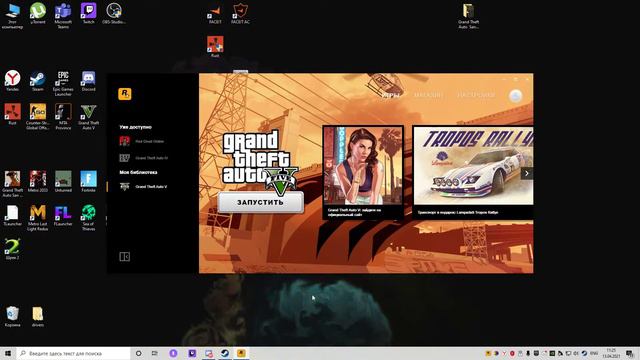Collapse the launcher sidebar panel icon
The height and width of the screenshot is (360, 640).
tap(124, 256)
